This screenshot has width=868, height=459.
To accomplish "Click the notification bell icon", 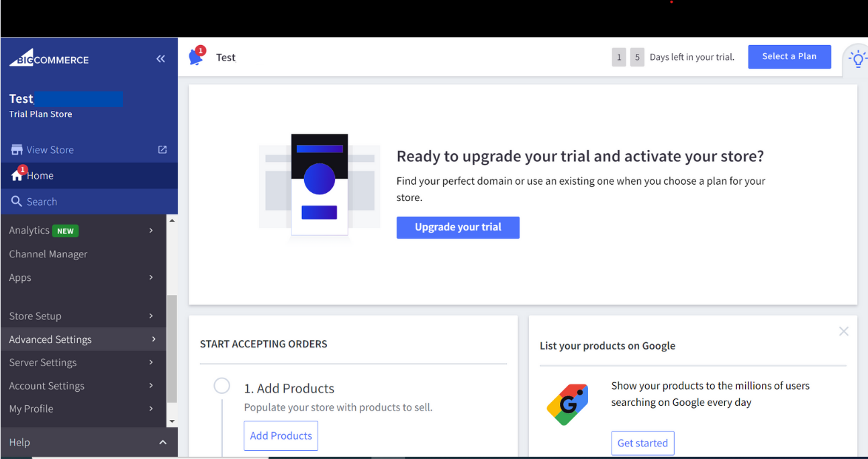I will (x=196, y=57).
